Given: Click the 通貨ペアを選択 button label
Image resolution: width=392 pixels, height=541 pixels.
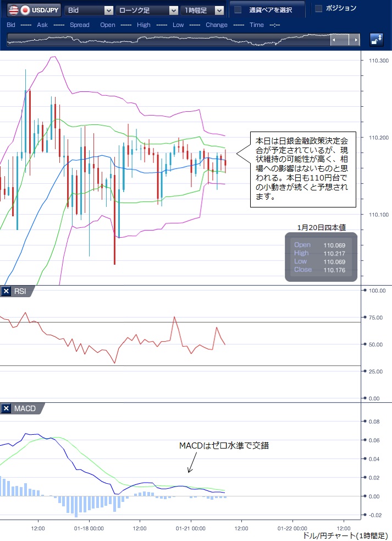Looking at the screenshot, I should [270, 10].
